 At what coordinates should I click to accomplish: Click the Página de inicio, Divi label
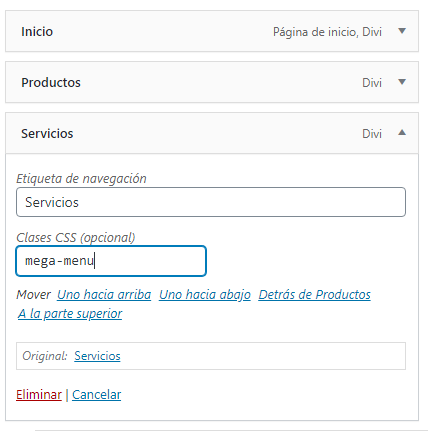point(327,32)
